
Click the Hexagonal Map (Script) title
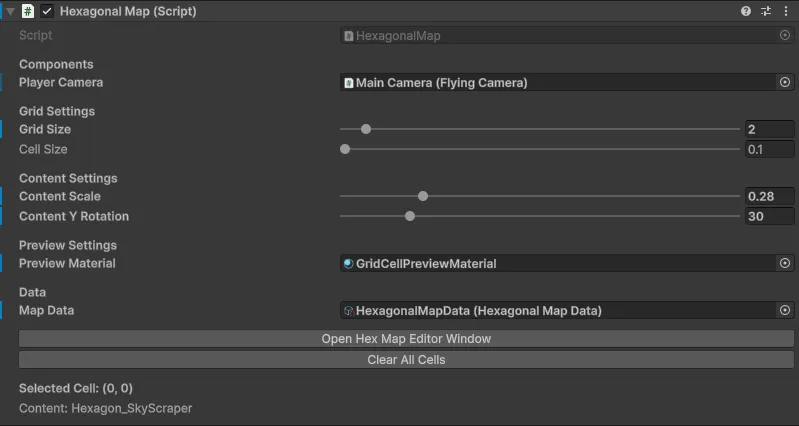pos(128,11)
